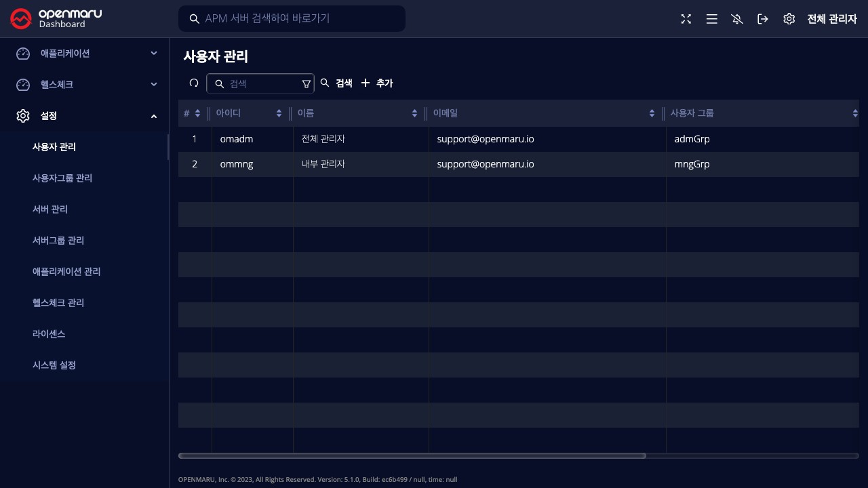Screen dimensions: 868x488
Task: Click the OPENMARU Dashboard logo
Action: (x=56, y=18)
